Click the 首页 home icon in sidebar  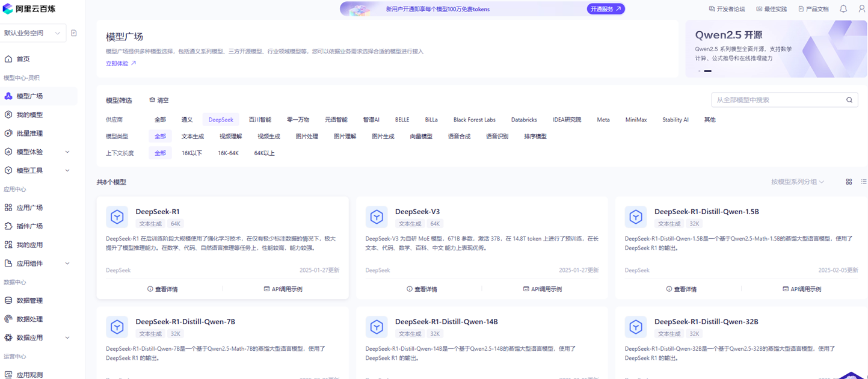pyautogui.click(x=8, y=59)
